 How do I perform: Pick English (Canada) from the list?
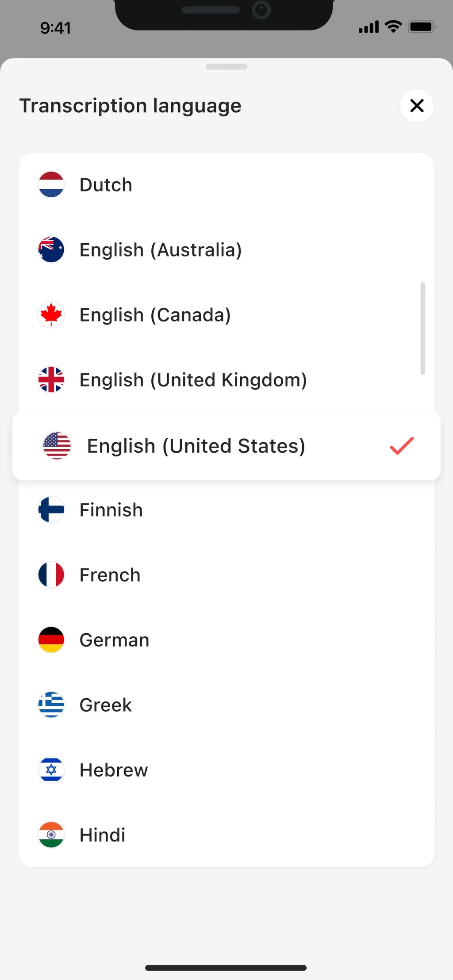(226, 314)
